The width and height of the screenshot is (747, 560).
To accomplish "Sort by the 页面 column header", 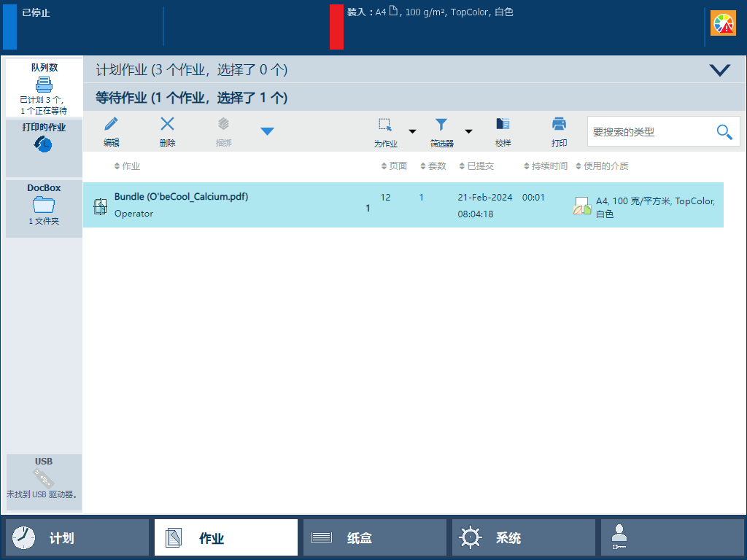I will [x=394, y=166].
